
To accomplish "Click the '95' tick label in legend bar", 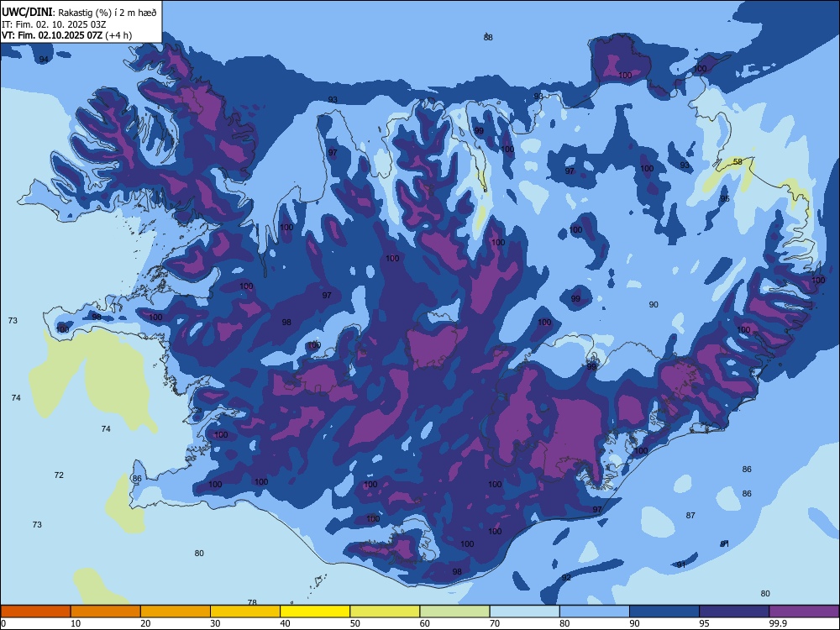I will coord(704,623).
